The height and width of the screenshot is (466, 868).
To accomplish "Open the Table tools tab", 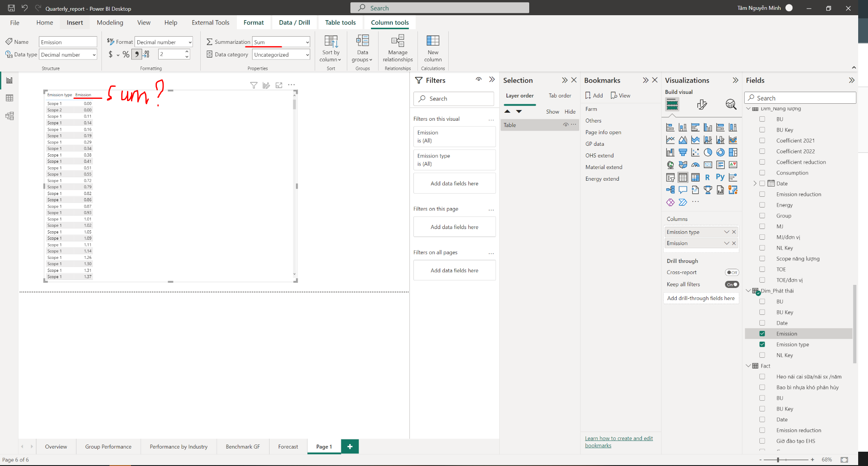I will pos(341,22).
